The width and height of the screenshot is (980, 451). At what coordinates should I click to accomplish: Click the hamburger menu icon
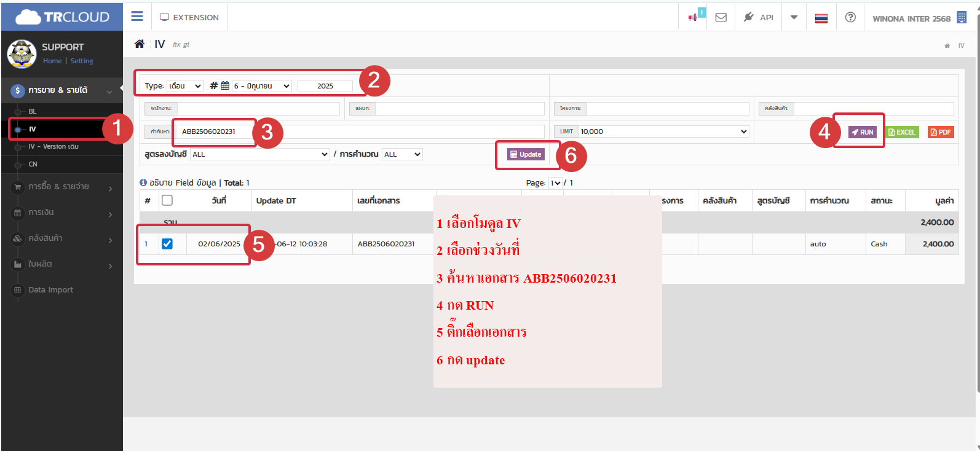coord(137,17)
